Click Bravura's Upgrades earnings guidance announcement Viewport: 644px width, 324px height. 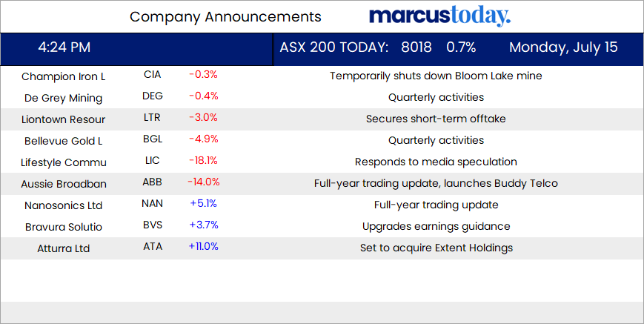436,226
